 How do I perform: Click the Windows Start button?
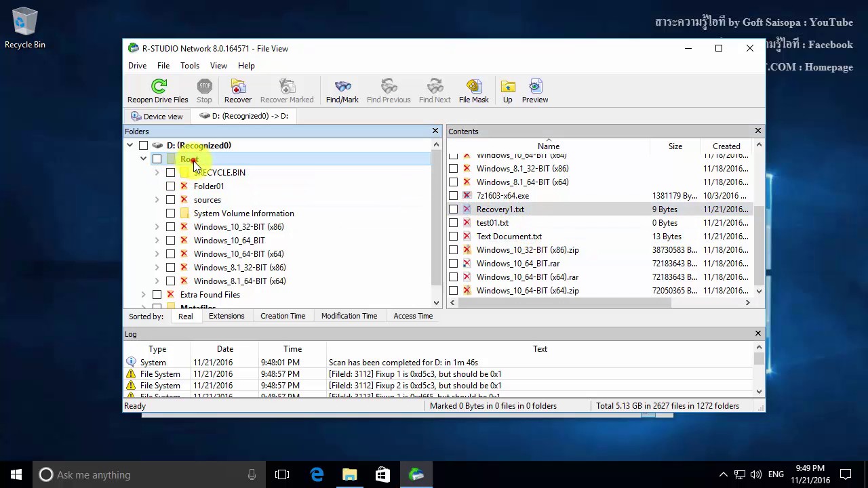coord(16,474)
